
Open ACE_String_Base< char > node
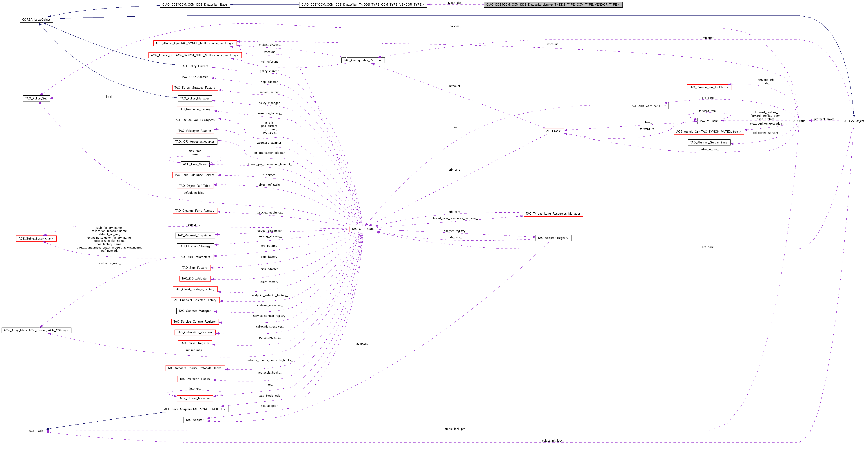(36, 238)
